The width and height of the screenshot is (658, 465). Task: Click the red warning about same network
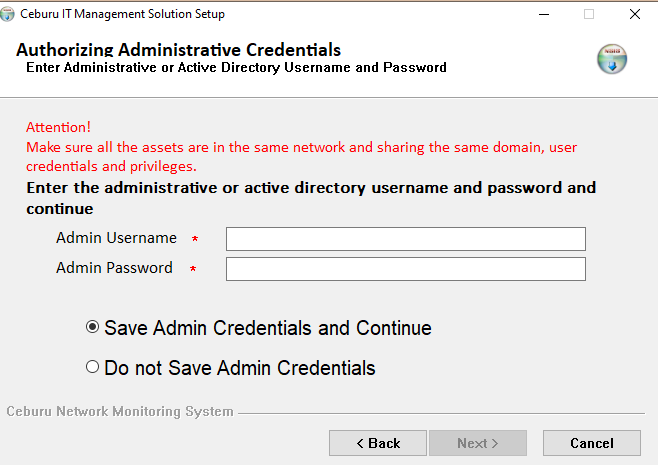pyautogui.click(x=301, y=157)
